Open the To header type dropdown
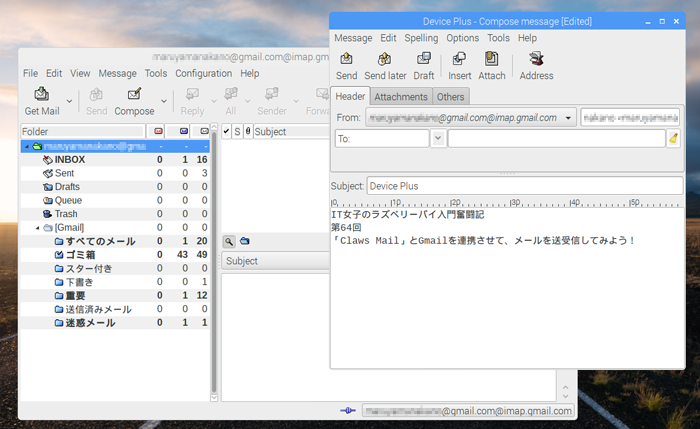Viewport: 700px width, 429px height. tap(438, 138)
